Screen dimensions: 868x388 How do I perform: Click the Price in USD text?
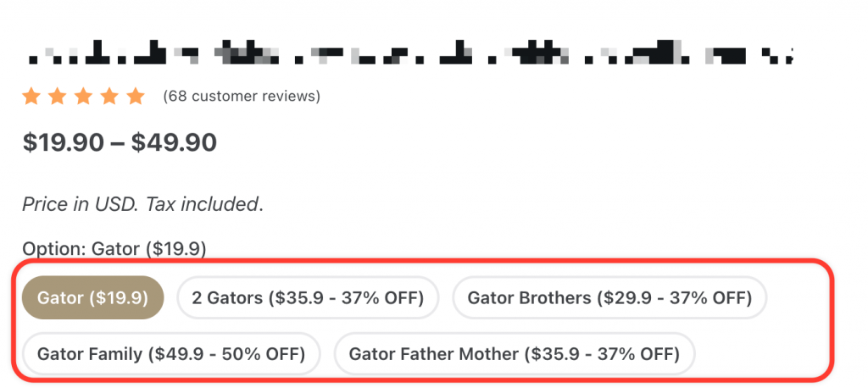81,205
